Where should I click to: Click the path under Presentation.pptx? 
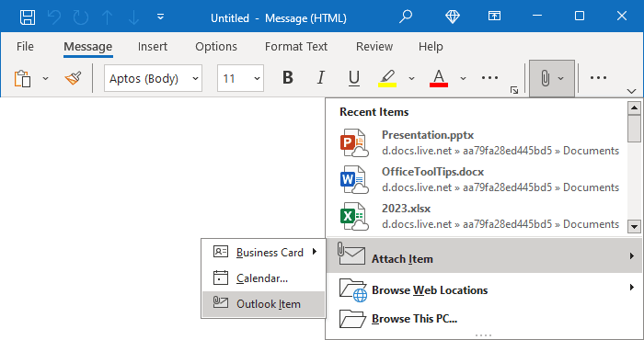click(x=500, y=151)
